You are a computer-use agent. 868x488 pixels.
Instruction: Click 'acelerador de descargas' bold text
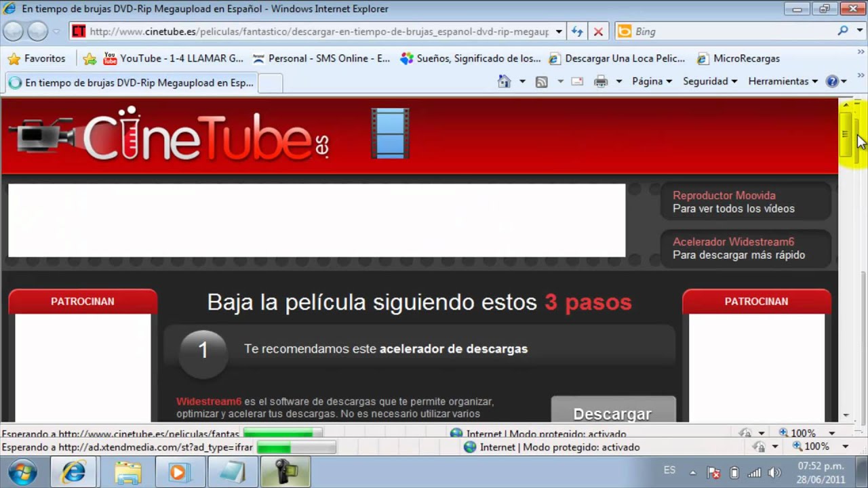(454, 349)
